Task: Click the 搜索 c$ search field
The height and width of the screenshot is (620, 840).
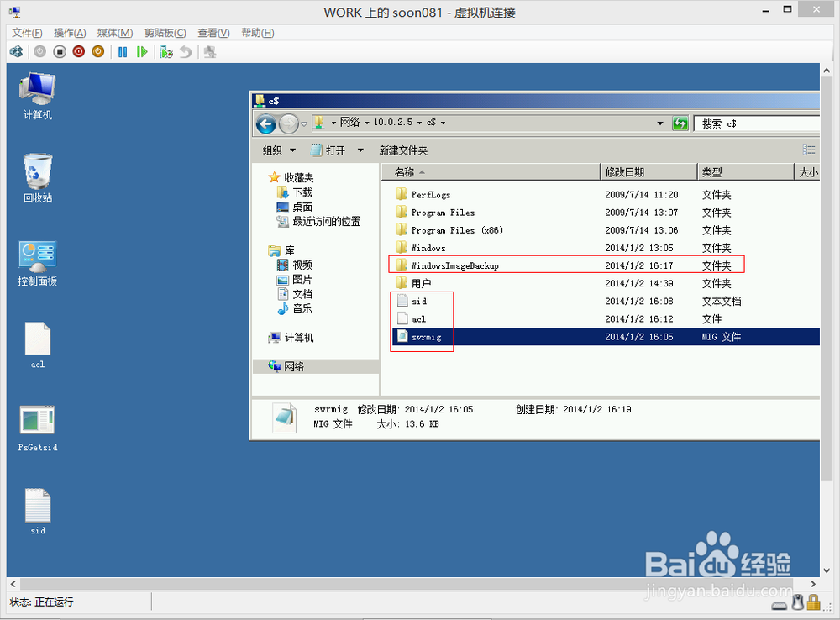Action: click(757, 123)
